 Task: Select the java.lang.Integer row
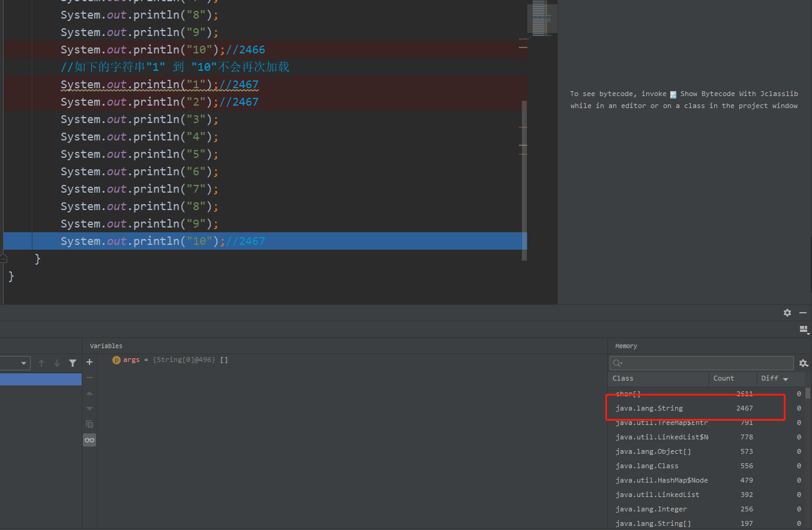click(706, 509)
